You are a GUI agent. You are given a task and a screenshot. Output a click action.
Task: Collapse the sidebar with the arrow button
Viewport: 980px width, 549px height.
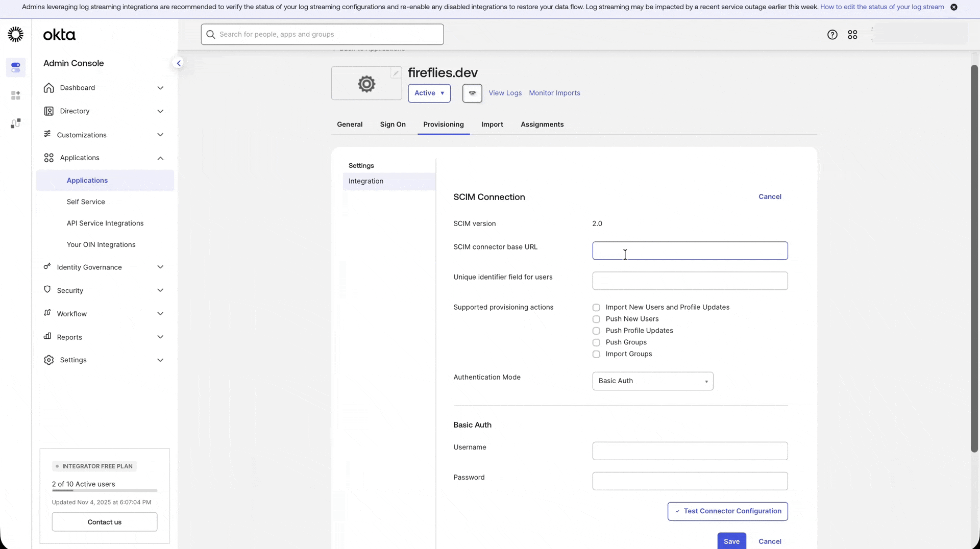pos(179,63)
